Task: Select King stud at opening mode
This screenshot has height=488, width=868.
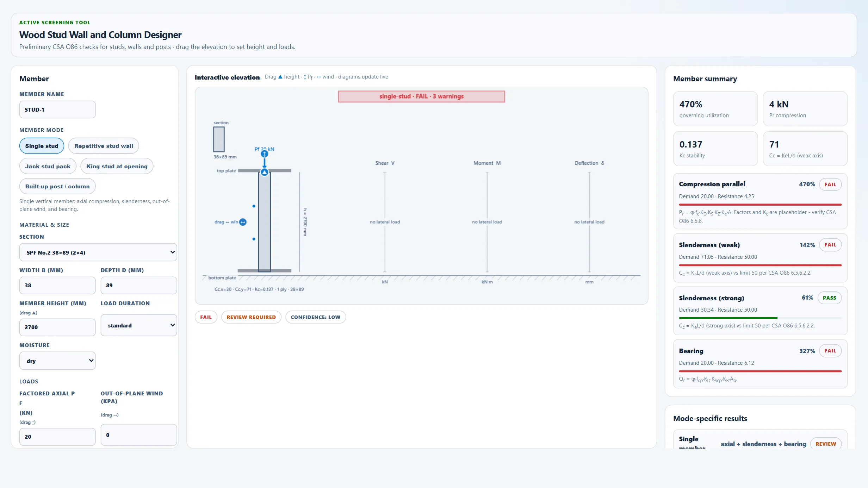Action: (117, 166)
